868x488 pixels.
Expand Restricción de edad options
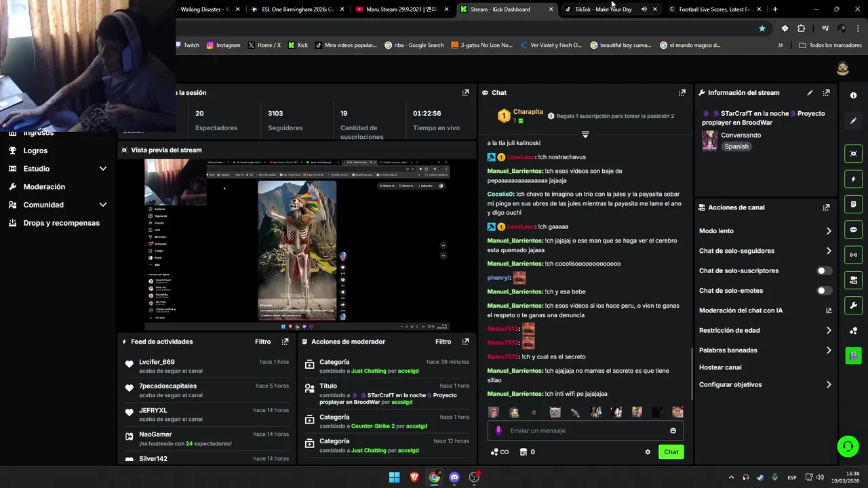pyautogui.click(x=829, y=331)
